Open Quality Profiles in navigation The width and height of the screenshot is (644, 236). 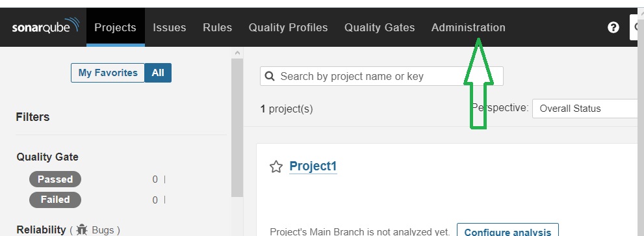point(288,27)
